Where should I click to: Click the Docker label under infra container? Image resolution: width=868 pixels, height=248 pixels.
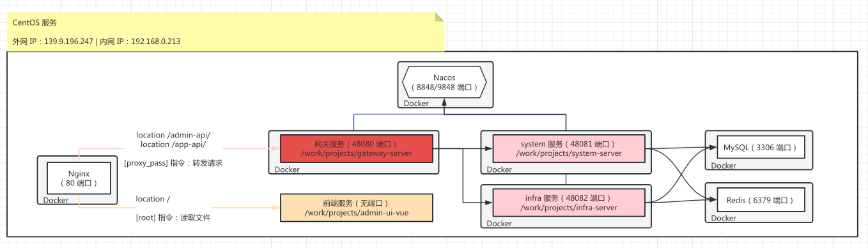click(x=499, y=224)
